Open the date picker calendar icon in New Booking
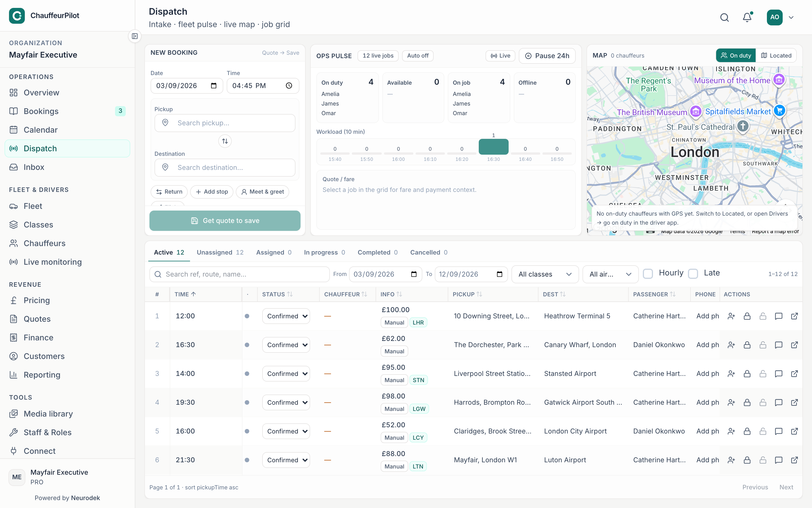 (x=214, y=86)
